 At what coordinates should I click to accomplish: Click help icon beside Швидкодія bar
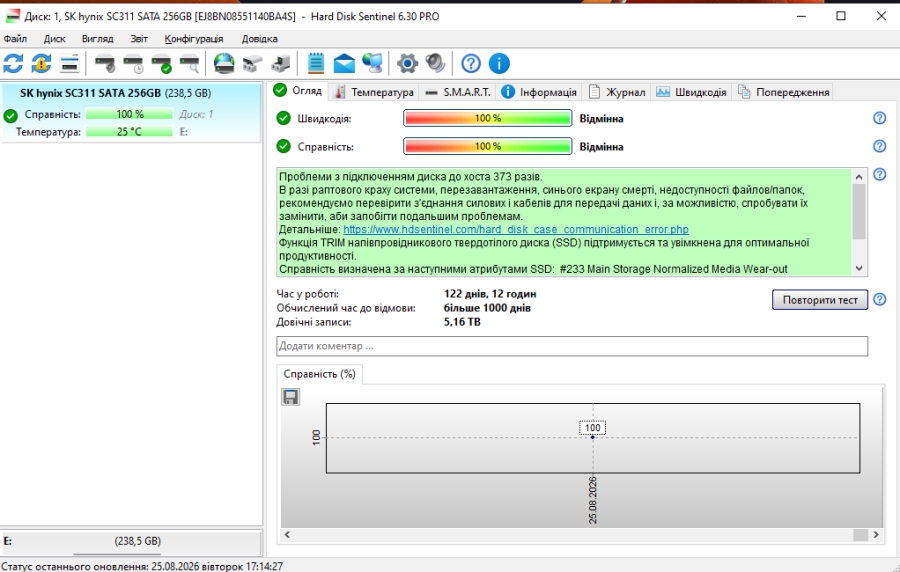tap(879, 118)
